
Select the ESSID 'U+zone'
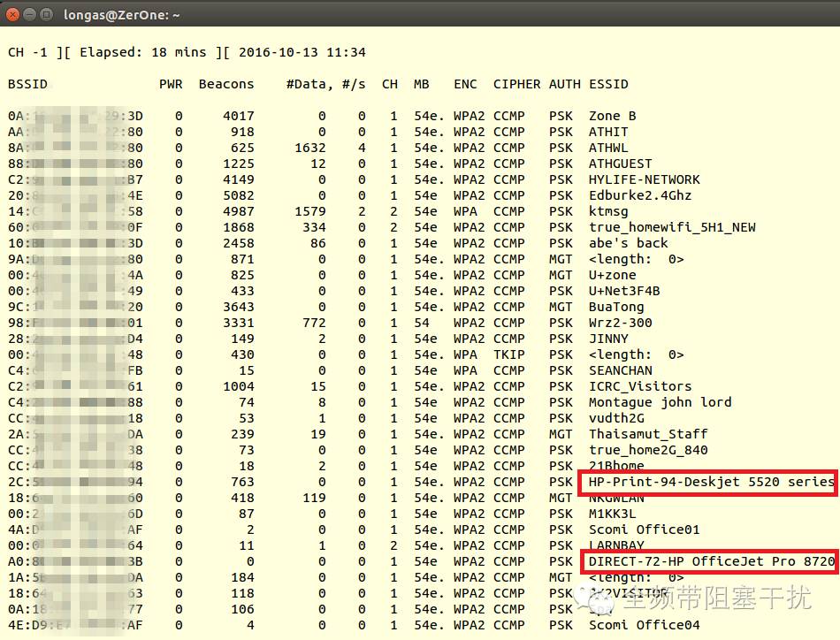(613, 275)
